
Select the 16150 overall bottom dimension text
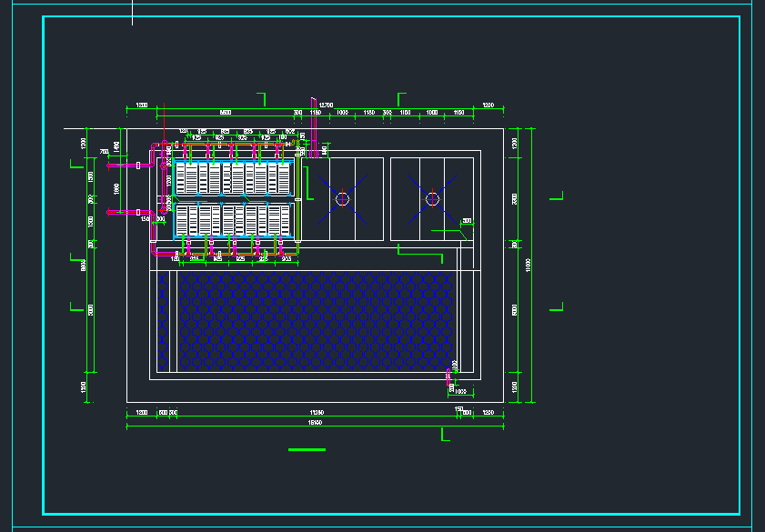point(315,423)
